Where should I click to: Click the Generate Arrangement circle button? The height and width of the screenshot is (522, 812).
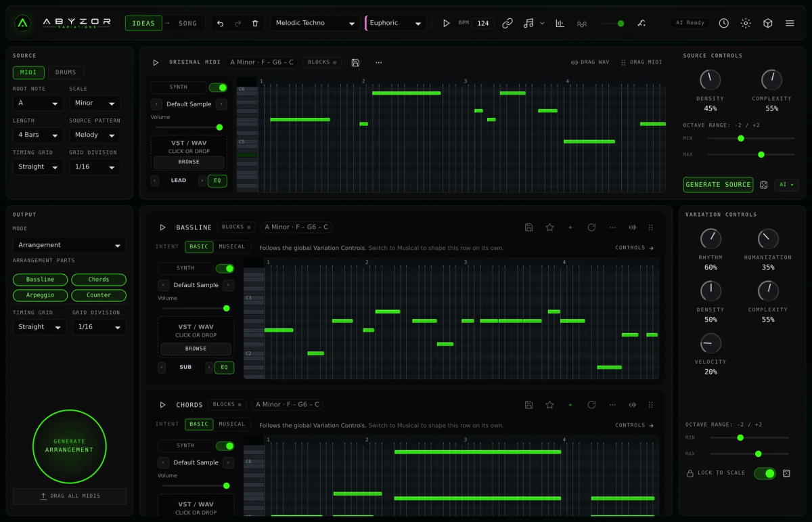click(70, 445)
